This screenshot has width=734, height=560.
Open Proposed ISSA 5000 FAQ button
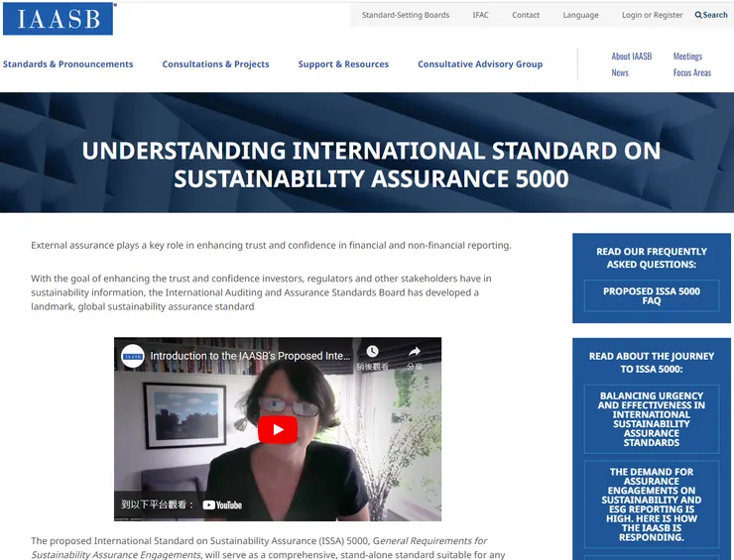click(652, 295)
